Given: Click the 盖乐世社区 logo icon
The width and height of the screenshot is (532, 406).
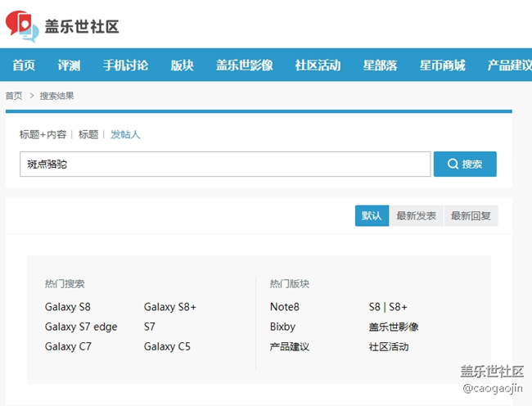Looking at the screenshot, I should pos(22,25).
